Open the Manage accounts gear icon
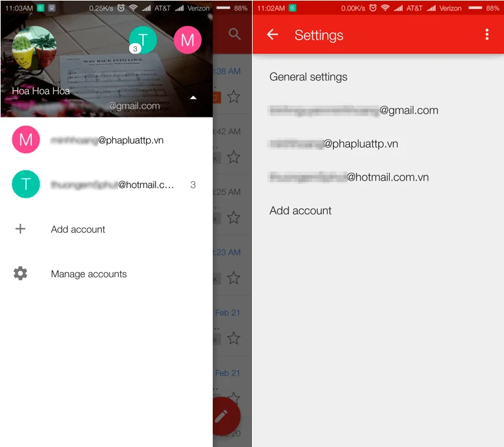The width and height of the screenshot is (504, 447). [x=20, y=273]
